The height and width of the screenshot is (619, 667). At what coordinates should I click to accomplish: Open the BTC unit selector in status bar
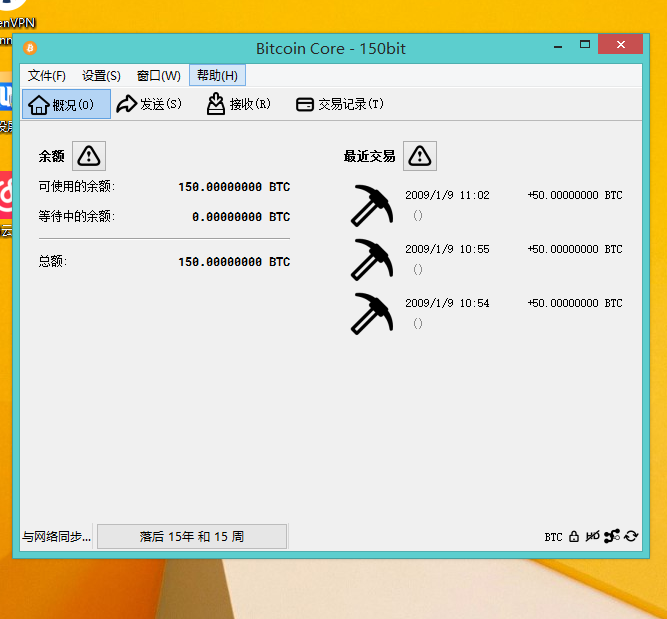pos(553,537)
